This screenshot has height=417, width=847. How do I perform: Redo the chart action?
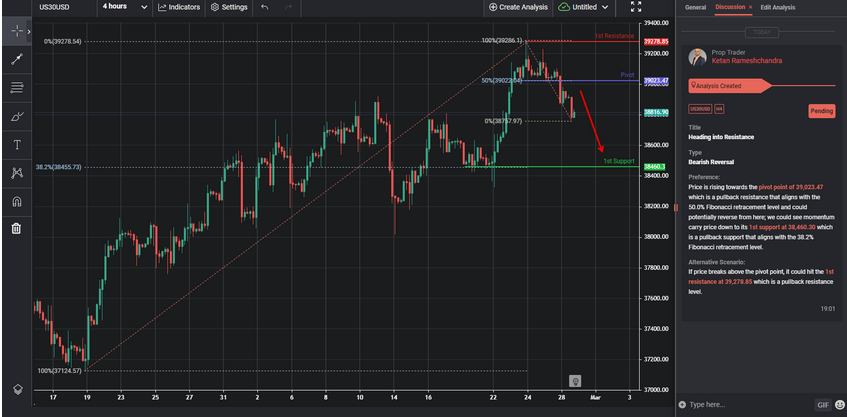coord(288,7)
